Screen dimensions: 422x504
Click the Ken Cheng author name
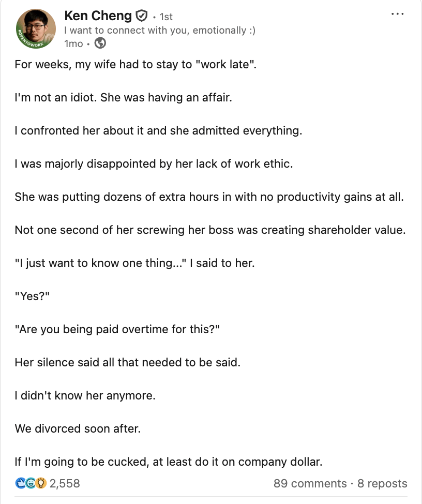(98, 16)
